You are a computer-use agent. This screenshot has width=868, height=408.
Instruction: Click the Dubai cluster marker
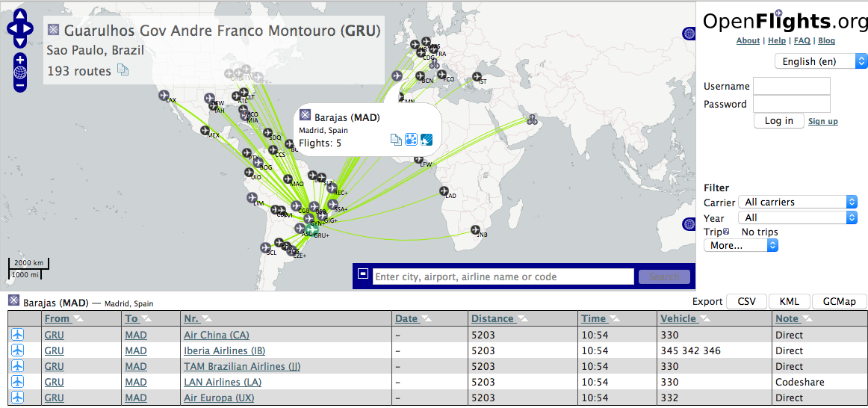tap(532, 119)
